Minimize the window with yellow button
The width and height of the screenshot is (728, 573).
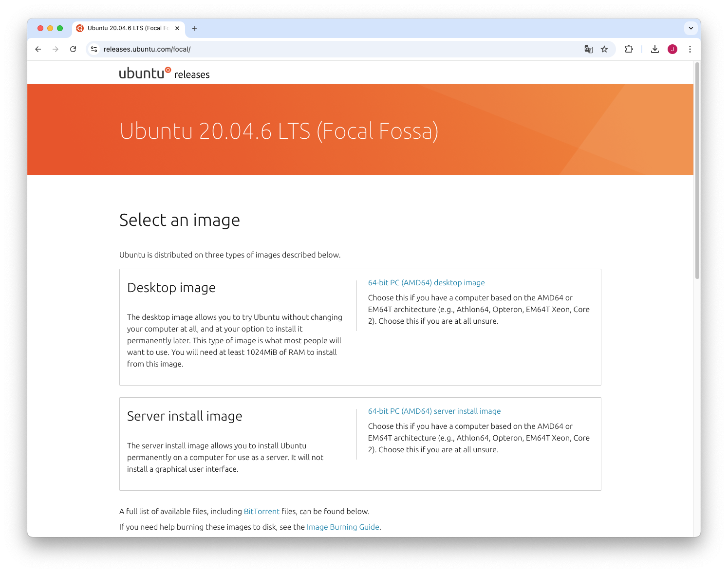coord(50,28)
